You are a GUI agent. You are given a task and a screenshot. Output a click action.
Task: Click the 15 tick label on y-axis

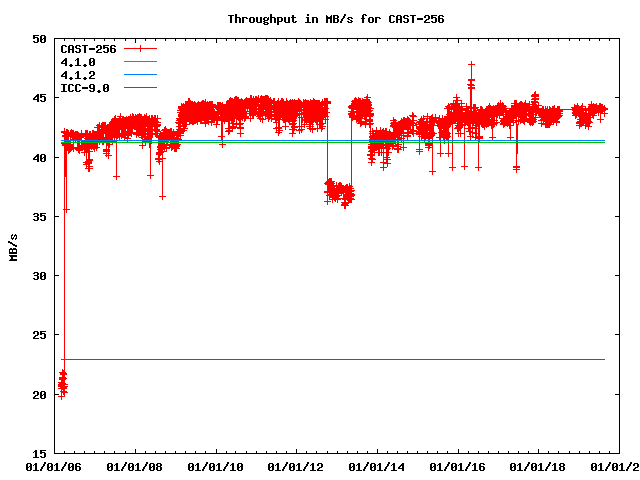[x=39, y=454]
